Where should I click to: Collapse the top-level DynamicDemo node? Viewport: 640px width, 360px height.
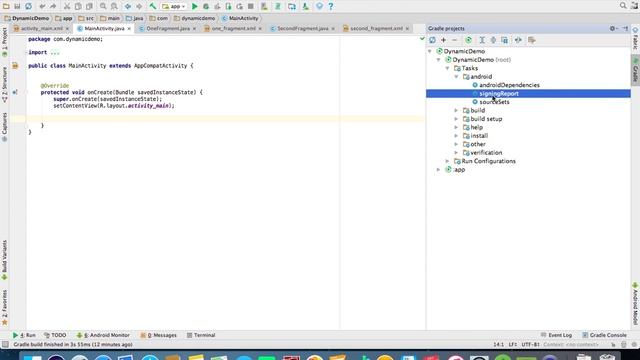pyautogui.click(x=430, y=51)
